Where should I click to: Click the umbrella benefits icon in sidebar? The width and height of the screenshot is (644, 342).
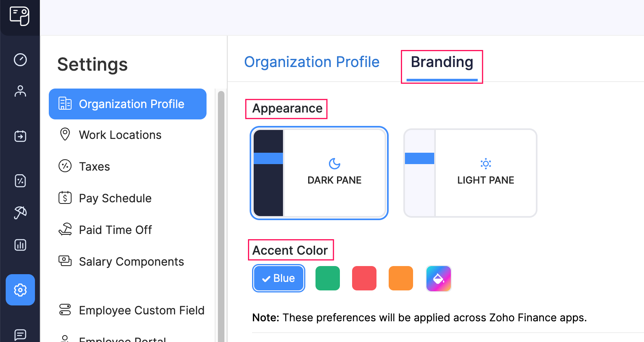coord(20,212)
